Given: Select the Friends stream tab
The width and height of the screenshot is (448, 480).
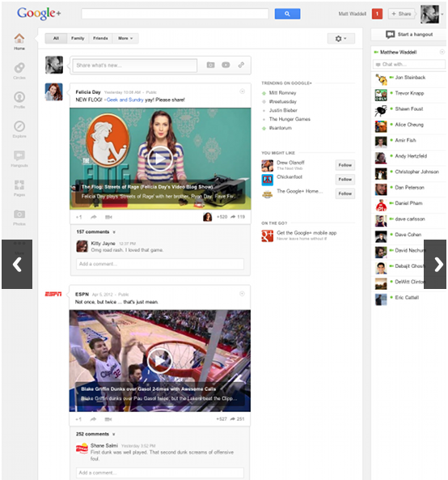Looking at the screenshot, I should pos(100,38).
